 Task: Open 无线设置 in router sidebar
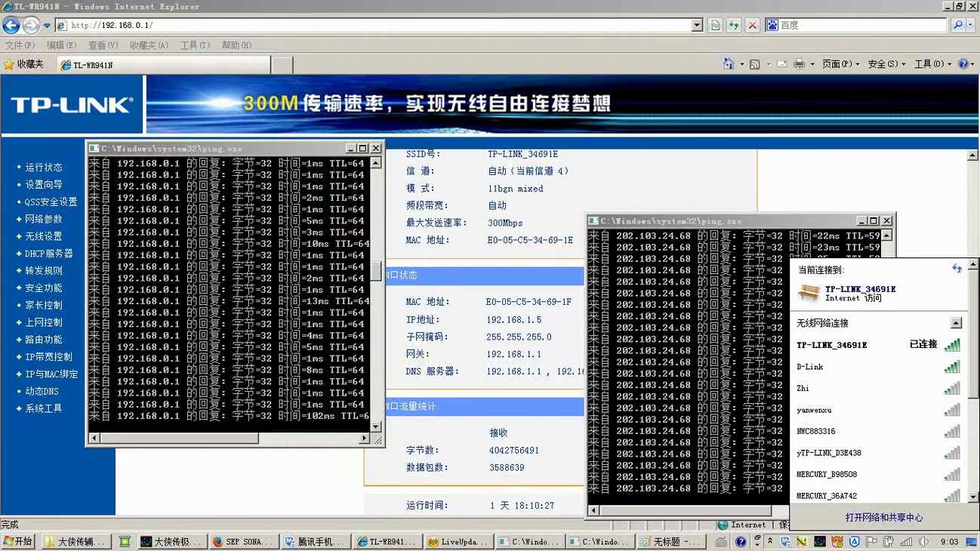[x=43, y=236]
